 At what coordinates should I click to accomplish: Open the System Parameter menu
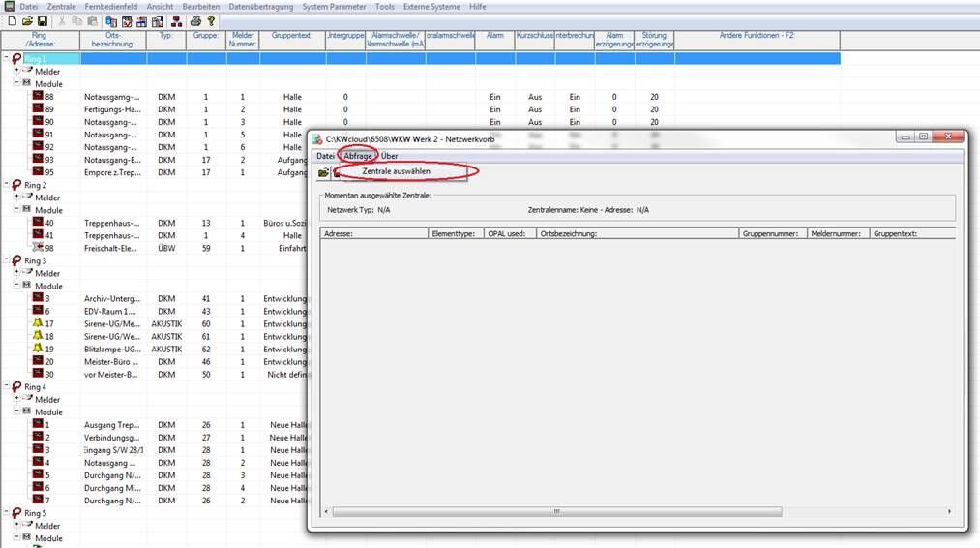pyautogui.click(x=335, y=6)
